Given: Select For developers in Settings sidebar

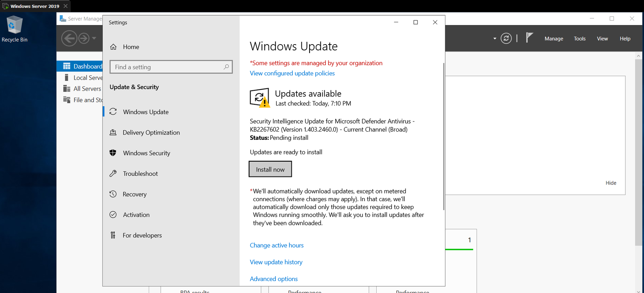Looking at the screenshot, I should (171, 235).
